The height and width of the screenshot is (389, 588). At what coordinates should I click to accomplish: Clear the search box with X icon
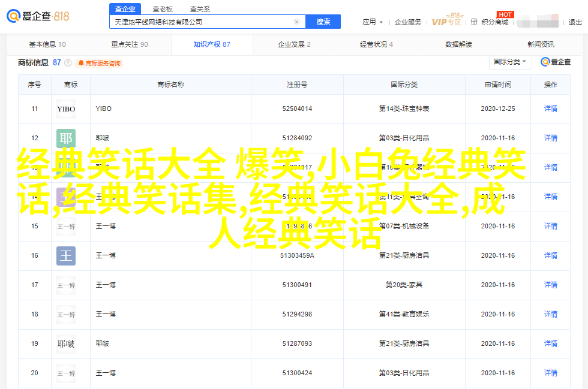[296, 22]
